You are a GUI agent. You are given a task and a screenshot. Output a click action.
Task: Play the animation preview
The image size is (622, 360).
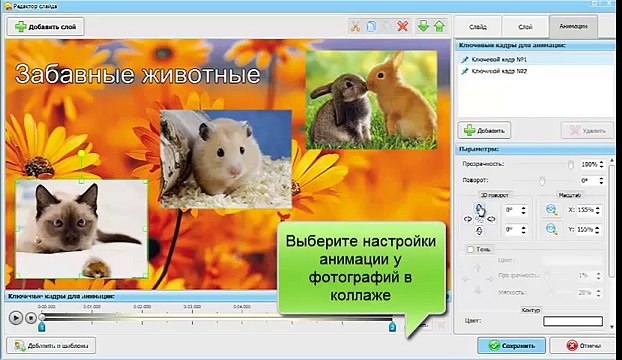pyautogui.click(x=15, y=318)
